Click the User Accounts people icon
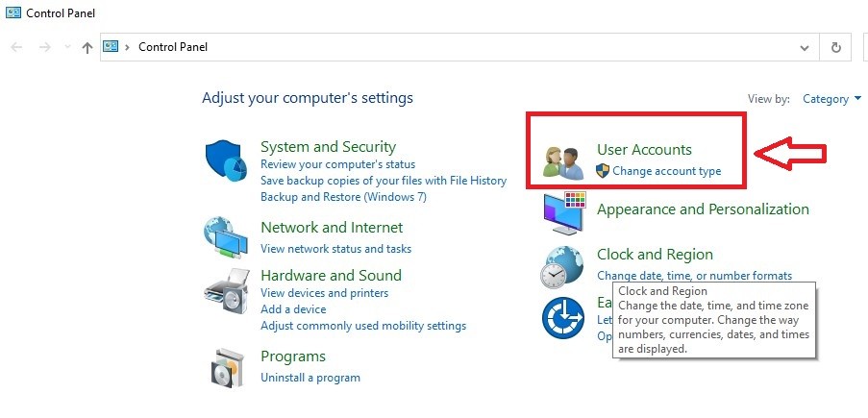The height and width of the screenshot is (418, 868). [563, 161]
